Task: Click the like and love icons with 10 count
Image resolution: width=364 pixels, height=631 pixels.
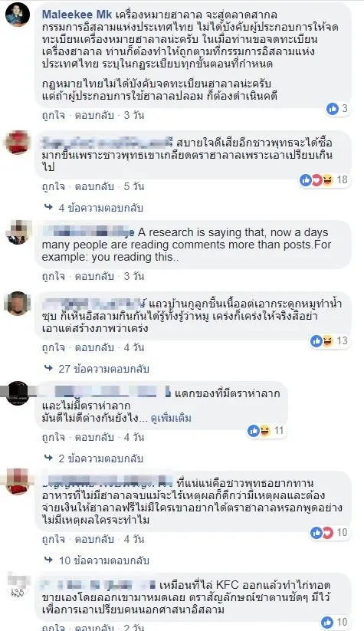Action: tap(322, 533)
